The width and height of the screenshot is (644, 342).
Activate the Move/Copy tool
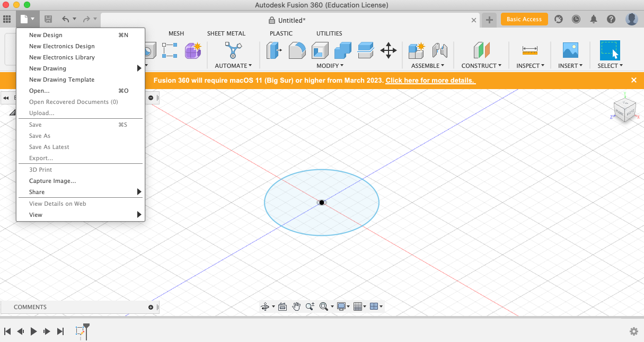pyautogui.click(x=389, y=50)
